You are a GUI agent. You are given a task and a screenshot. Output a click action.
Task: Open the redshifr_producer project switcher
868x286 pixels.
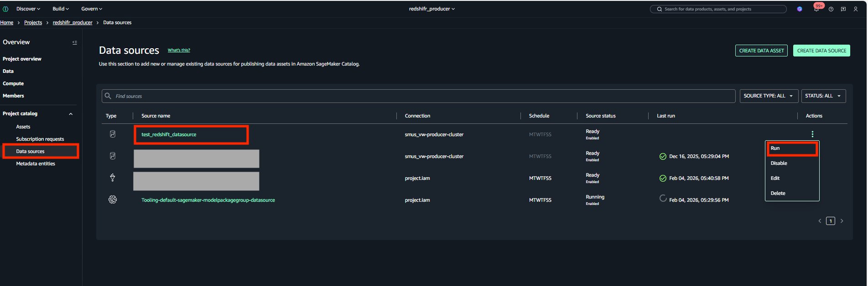click(x=431, y=9)
